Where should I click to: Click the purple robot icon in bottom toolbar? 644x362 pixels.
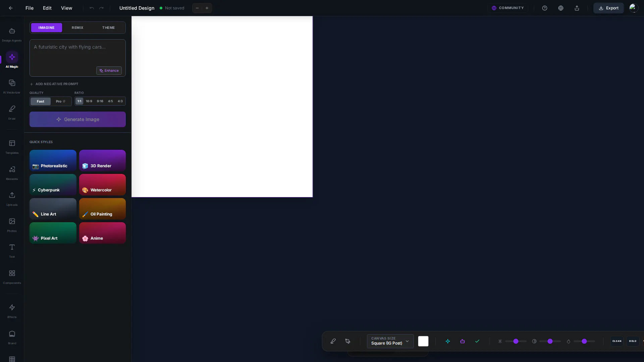pos(463,341)
